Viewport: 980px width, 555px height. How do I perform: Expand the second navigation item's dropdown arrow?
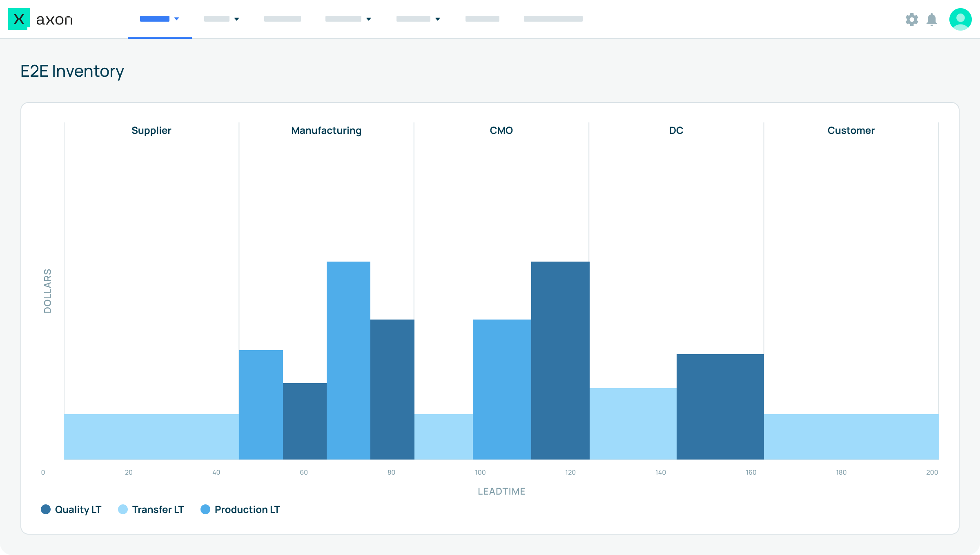click(x=236, y=19)
